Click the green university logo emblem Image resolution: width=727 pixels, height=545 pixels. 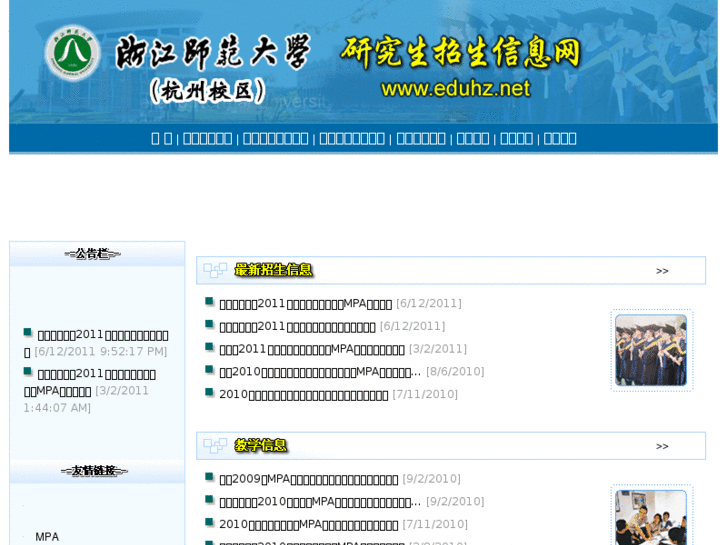pyautogui.click(x=73, y=53)
